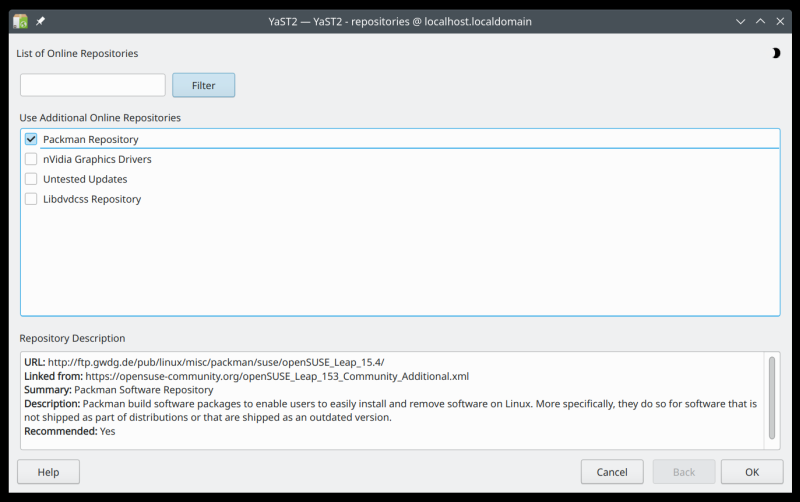Select the Packman Repository row label
The image size is (800, 502).
click(x=90, y=140)
